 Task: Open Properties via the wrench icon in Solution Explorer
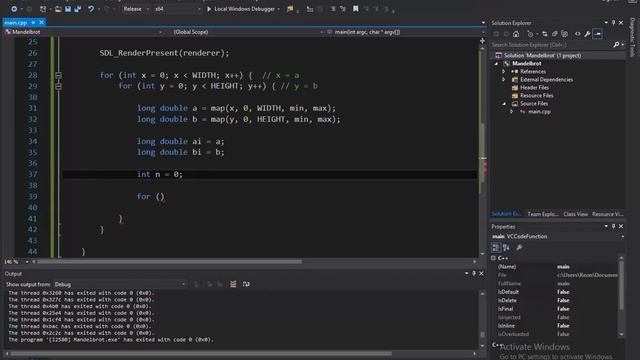pyautogui.click(x=587, y=34)
